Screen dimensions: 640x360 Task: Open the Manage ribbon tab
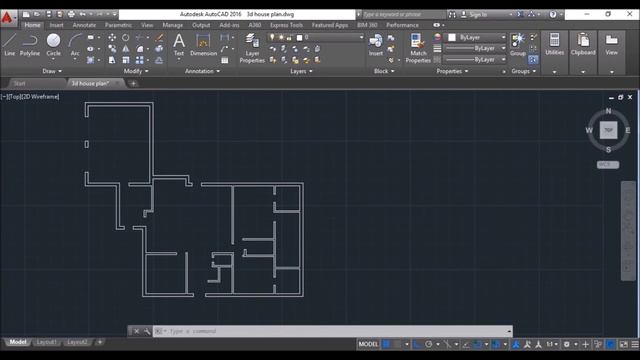(x=172, y=25)
